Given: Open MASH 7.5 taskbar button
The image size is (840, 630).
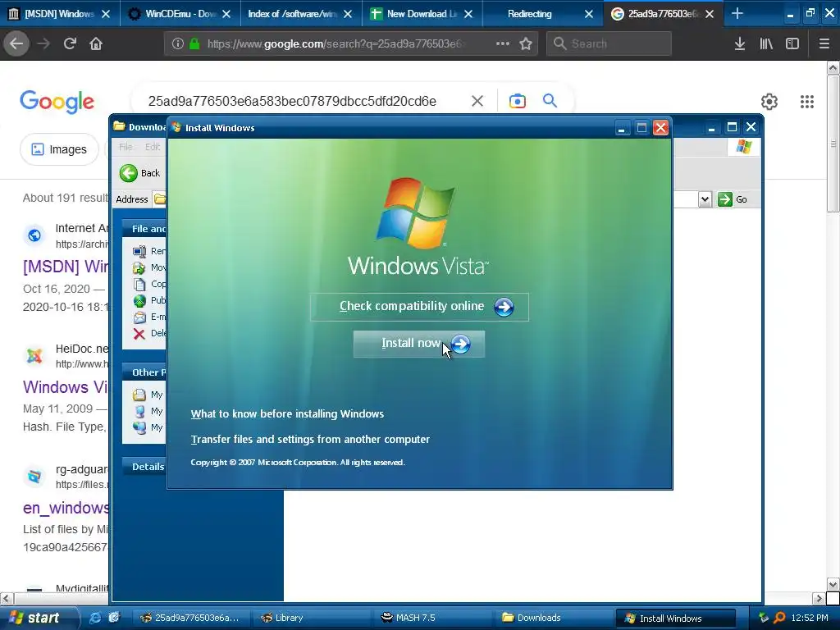Looking at the screenshot, I should 431,618.
